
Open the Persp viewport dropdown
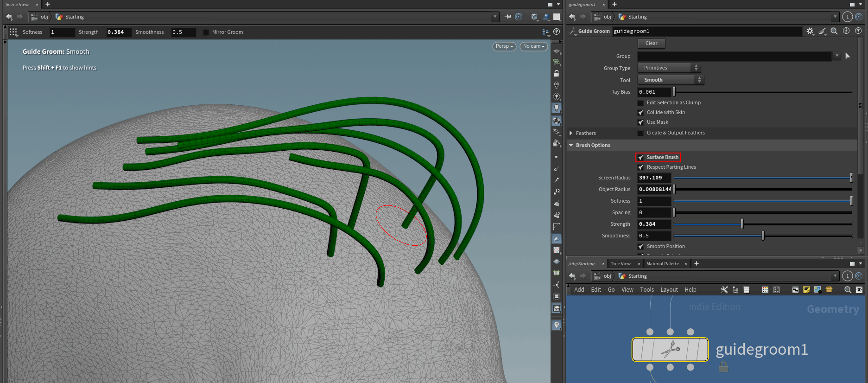504,46
